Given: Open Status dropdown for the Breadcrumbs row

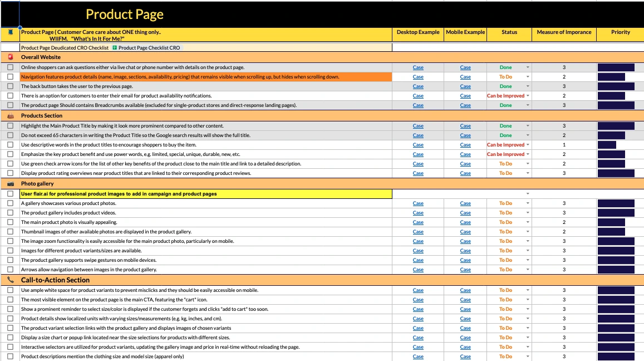Looking at the screenshot, I should 528,105.
